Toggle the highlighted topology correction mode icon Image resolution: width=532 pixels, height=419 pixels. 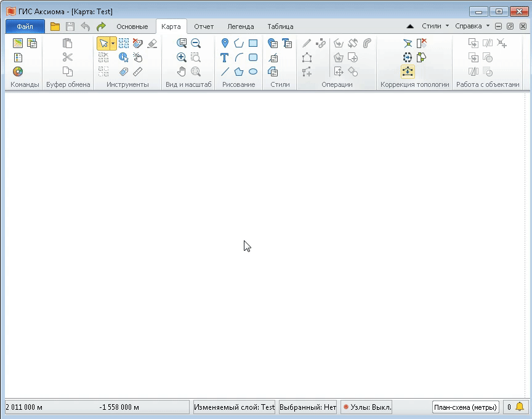coord(408,71)
